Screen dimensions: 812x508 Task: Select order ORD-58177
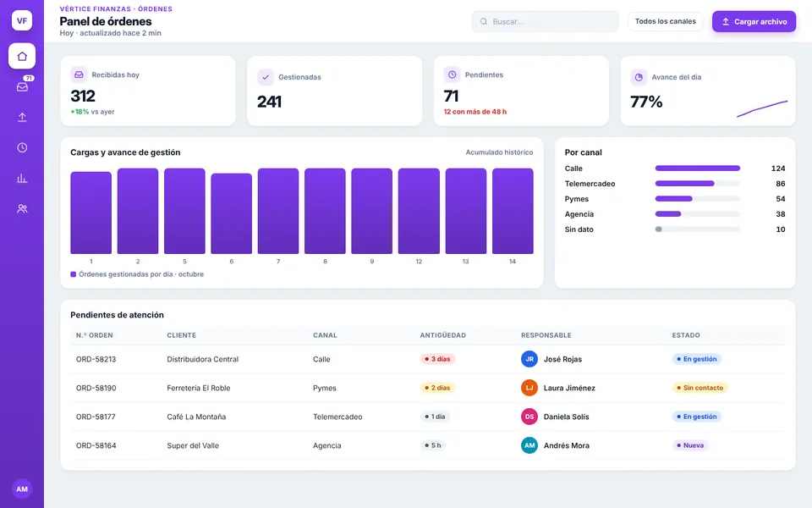point(96,417)
